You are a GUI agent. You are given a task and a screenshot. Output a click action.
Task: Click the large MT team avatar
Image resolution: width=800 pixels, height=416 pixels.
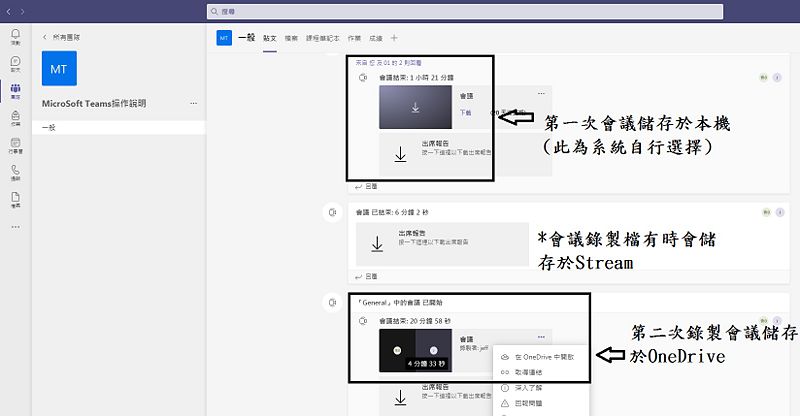click(x=59, y=68)
